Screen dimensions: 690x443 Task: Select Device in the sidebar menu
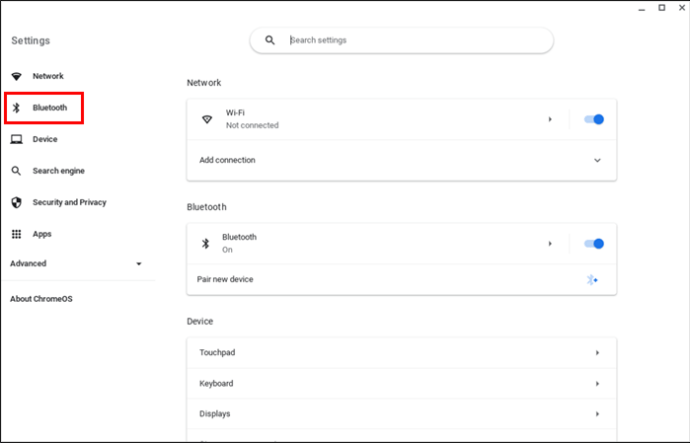45,139
